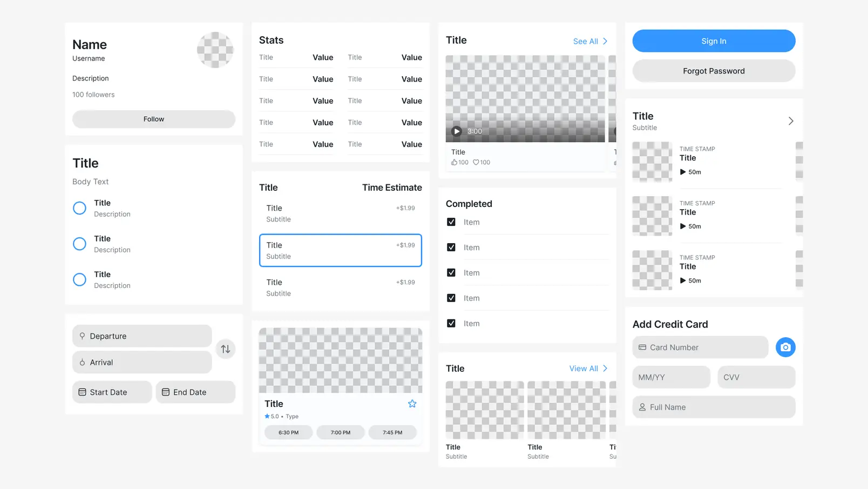Uncheck the last Item checkbox
The height and width of the screenshot is (489, 868).
[451, 323]
